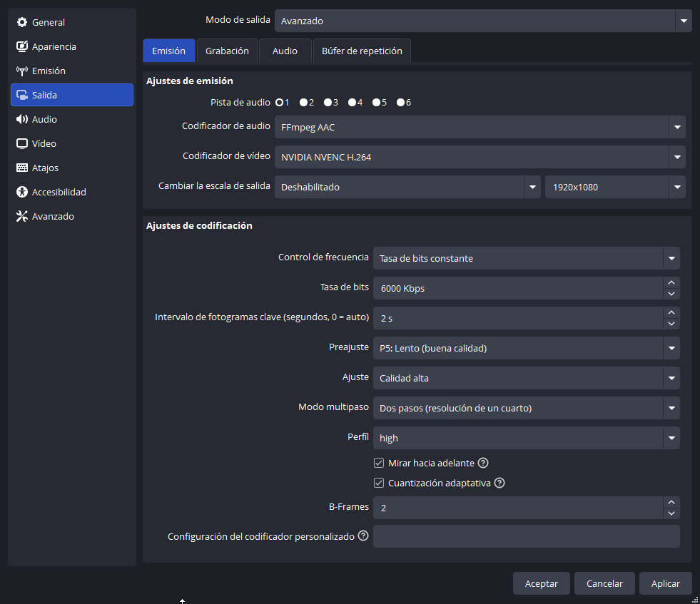The width and height of the screenshot is (700, 604).
Task: Click the Avanzado tools icon
Action: point(22,216)
